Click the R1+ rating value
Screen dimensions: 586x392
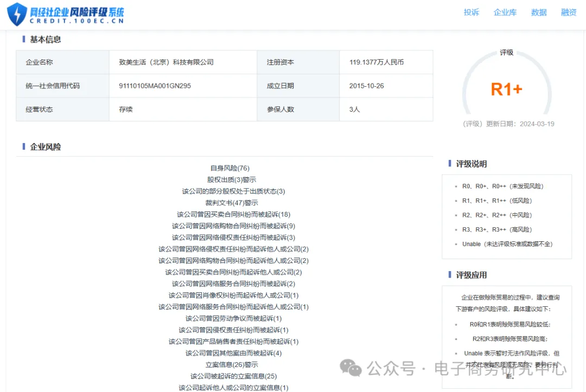coord(506,89)
